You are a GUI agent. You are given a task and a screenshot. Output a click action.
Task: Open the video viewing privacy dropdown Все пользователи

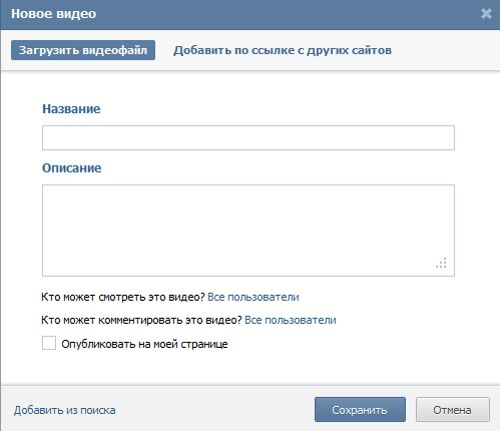pos(253,297)
